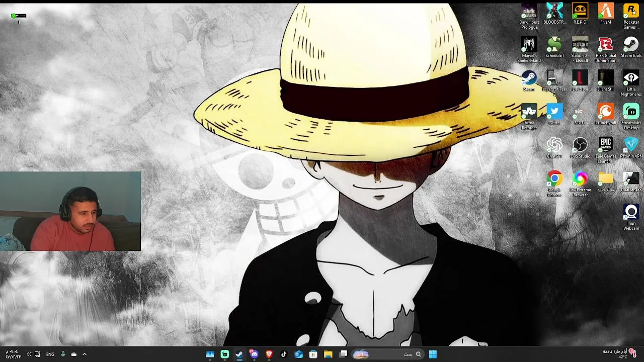Open the Dark Hours Prologue desktop shortcut
Screen dimensions: 644x362
pyautogui.click(x=529, y=17)
